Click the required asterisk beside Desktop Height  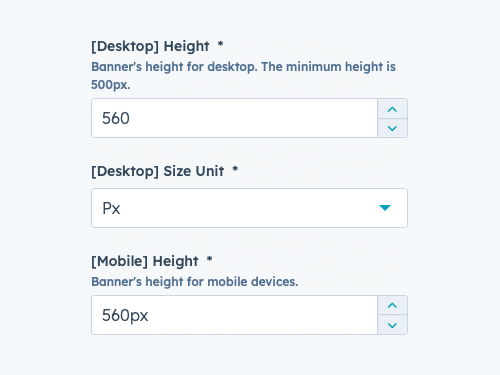220,44
